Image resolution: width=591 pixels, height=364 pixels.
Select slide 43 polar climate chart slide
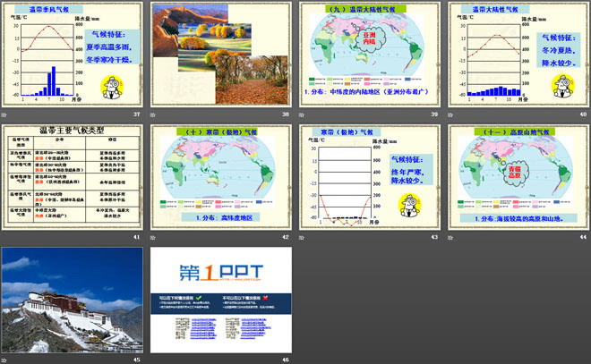click(369, 179)
